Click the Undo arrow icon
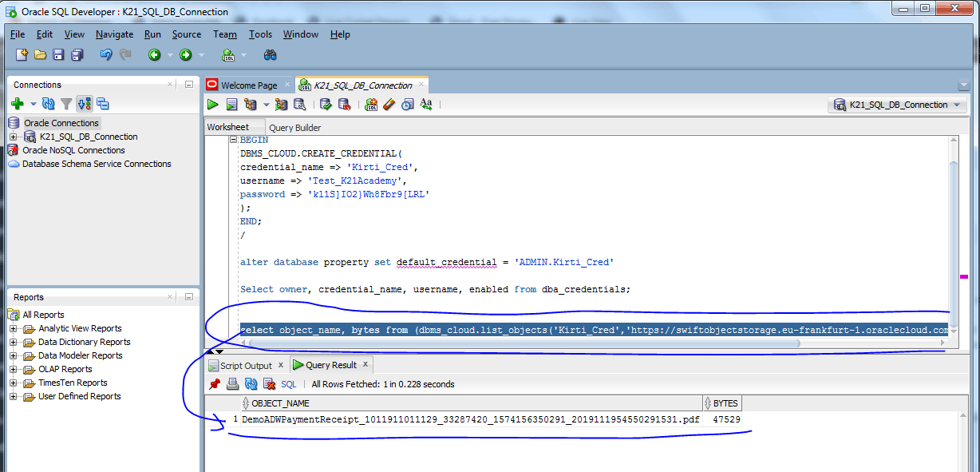This screenshot has height=472, width=980. [x=106, y=55]
